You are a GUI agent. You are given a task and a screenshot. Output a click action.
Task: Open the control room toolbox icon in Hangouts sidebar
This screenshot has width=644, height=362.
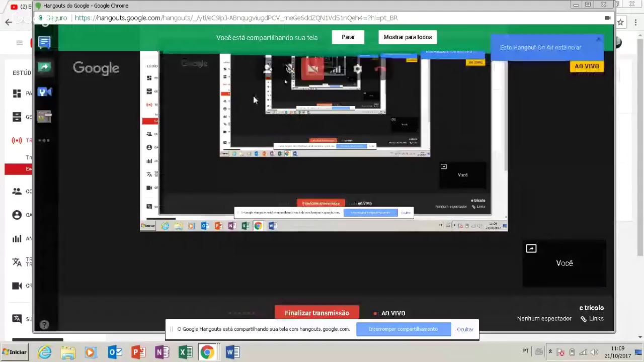coord(44,117)
